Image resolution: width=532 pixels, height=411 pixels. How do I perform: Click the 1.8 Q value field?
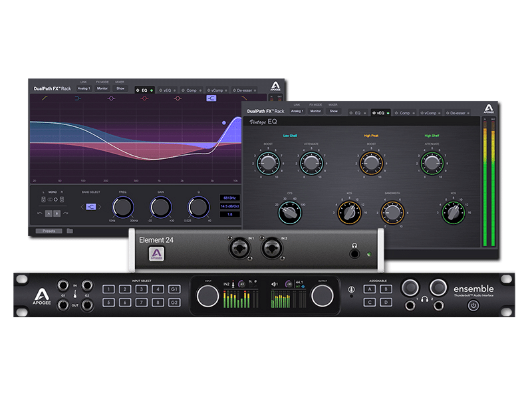pos(229,214)
